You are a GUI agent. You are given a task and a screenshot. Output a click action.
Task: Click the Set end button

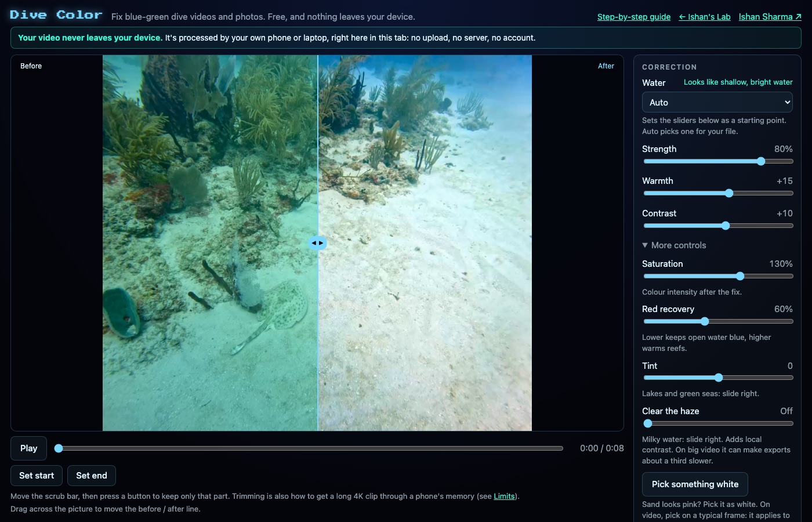[92, 476]
